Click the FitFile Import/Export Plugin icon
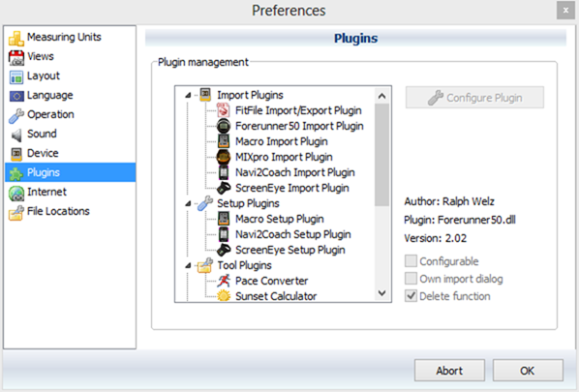This screenshot has width=579, height=392. (224, 110)
